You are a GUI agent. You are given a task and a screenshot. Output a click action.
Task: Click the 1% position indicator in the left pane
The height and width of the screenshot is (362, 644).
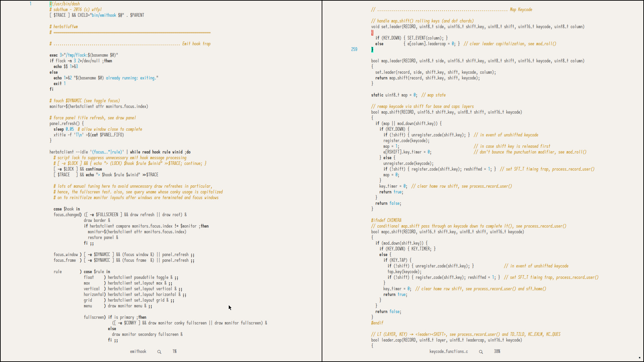click(x=174, y=351)
